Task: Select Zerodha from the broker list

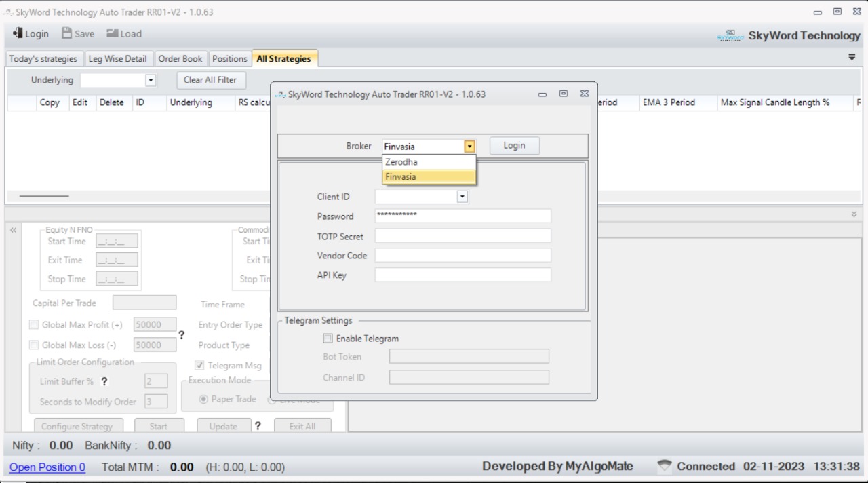Action: pyautogui.click(x=429, y=162)
